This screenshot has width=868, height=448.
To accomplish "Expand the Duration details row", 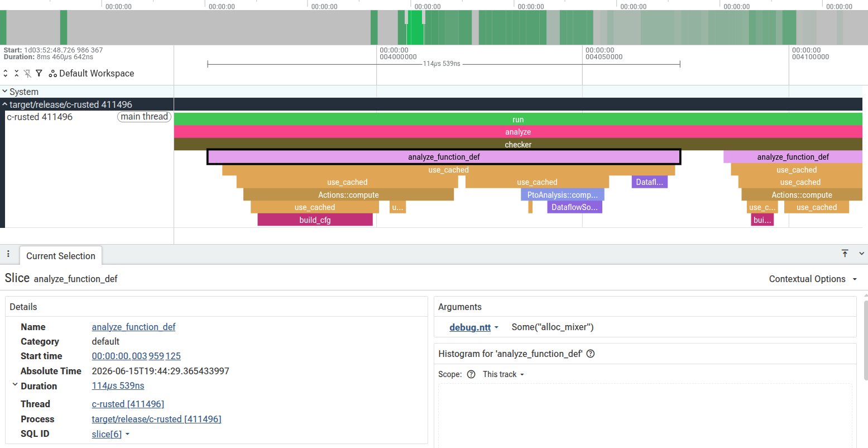I will pyautogui.click(x=15, y=385).
